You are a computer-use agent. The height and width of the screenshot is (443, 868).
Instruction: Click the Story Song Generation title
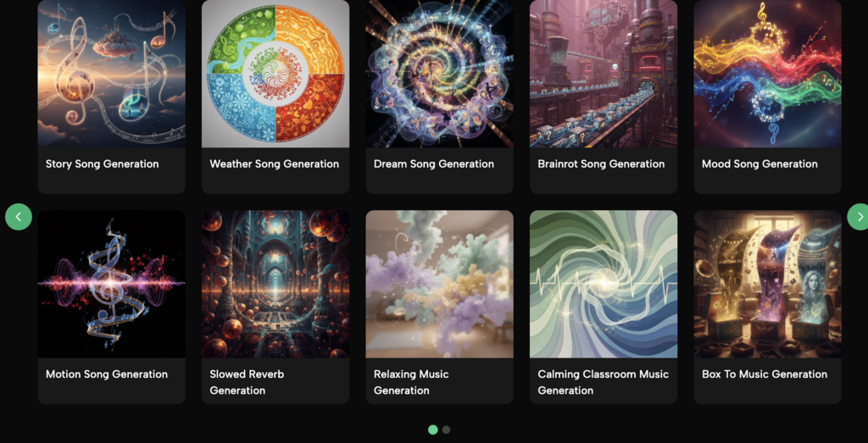(102, 163)
